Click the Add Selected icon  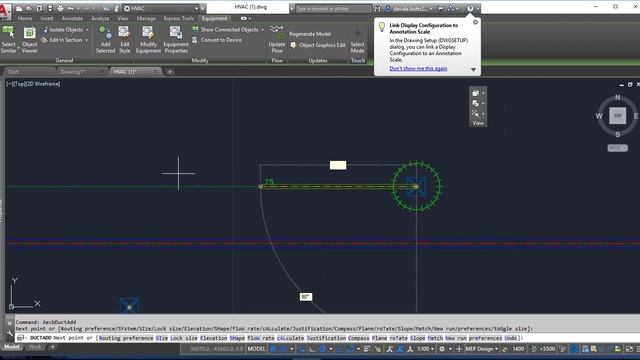(x=105, y=33)
